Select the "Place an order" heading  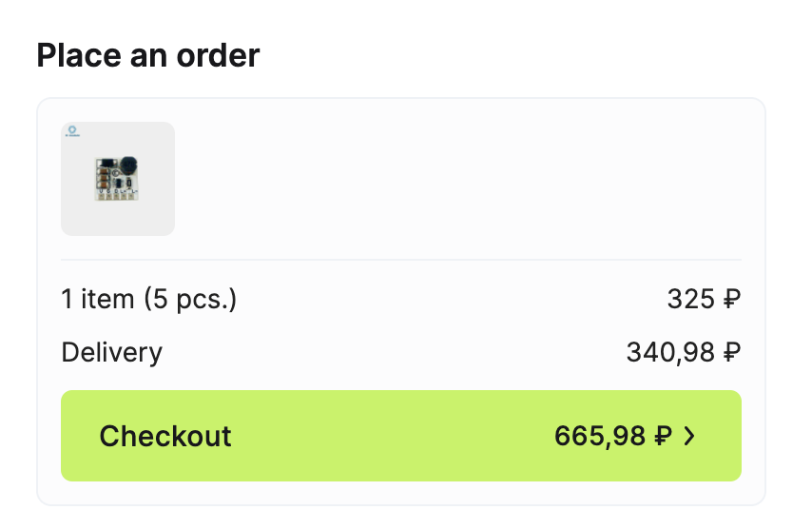pos(147,55)
